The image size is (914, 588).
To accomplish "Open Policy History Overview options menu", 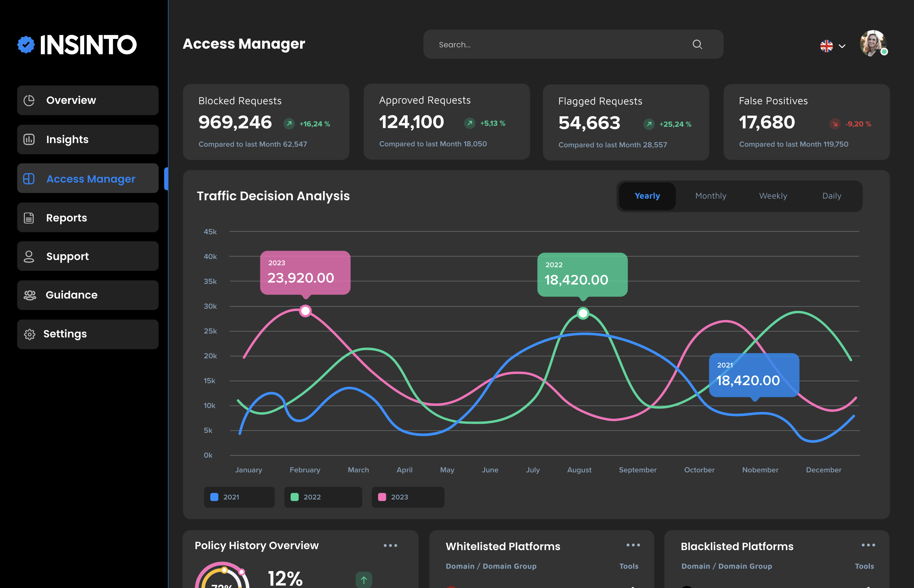I will [390, 546].
